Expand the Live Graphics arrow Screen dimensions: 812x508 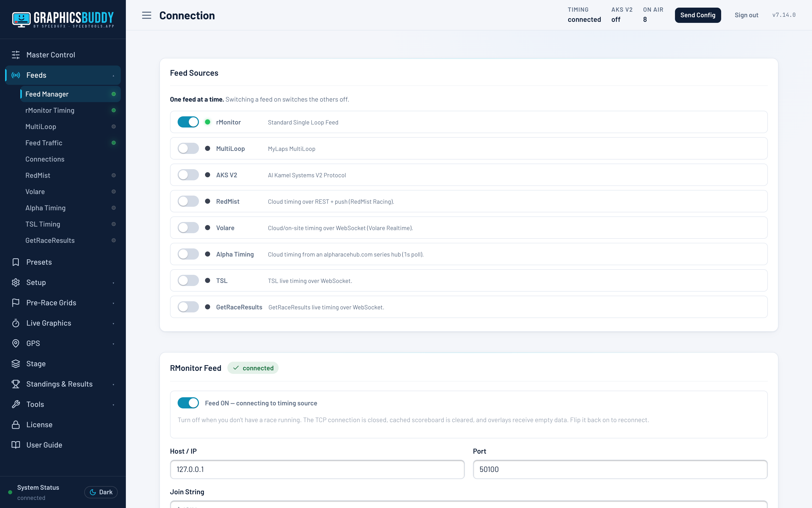[x=113, y=324]
